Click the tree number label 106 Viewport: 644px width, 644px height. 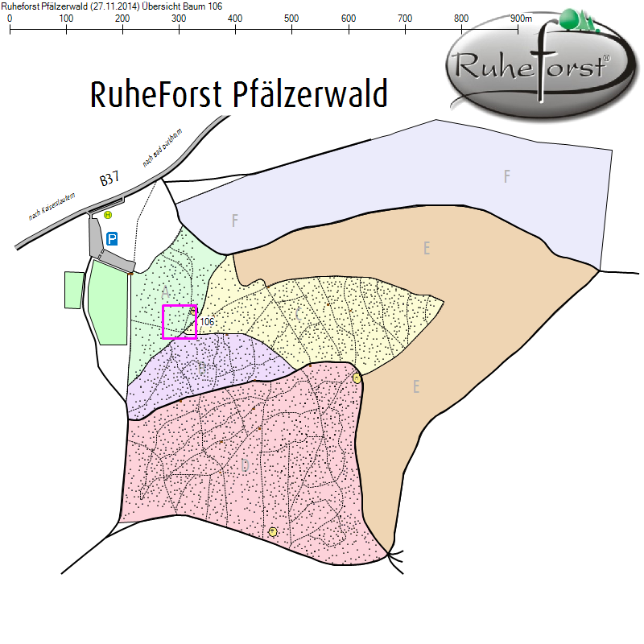(208, 321)
